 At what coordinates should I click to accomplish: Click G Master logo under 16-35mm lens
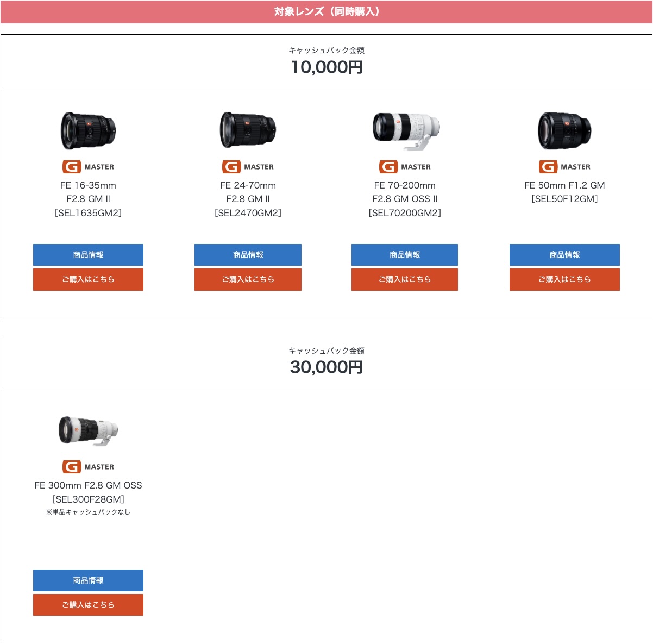click(x=88, y=167)
